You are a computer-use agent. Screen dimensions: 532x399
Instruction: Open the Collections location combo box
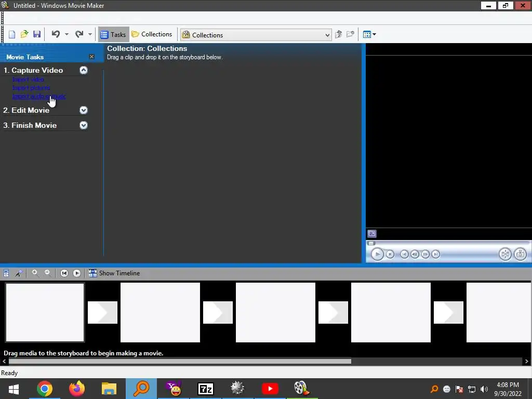tap(256, 35)
